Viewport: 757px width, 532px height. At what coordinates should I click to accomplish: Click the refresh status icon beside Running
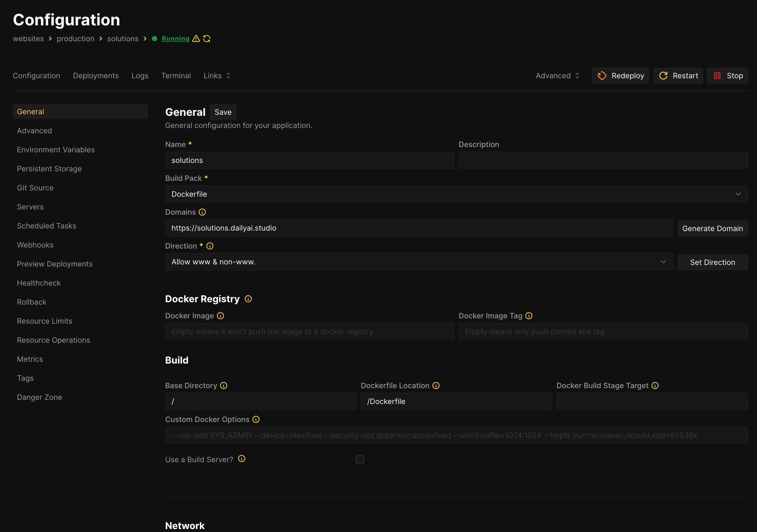(207, 39)
